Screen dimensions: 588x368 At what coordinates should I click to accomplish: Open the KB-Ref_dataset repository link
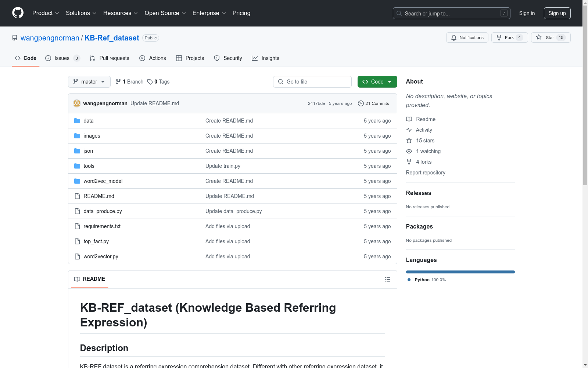[x=112, y=38]
